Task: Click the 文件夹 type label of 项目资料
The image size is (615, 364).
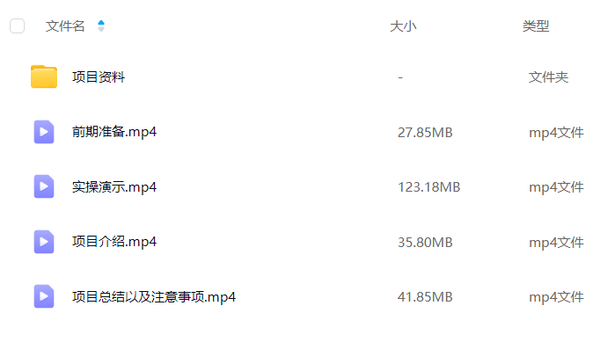Action: click(x=548, y=77)
